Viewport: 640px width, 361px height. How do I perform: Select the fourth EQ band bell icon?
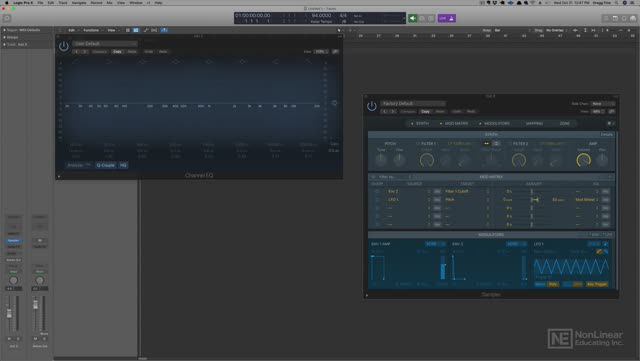(176, 61)
